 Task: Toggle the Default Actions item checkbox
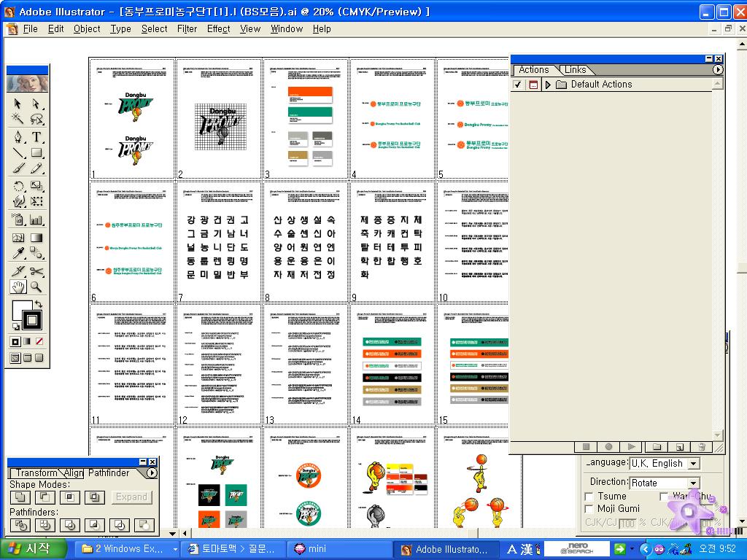[518, 85]
